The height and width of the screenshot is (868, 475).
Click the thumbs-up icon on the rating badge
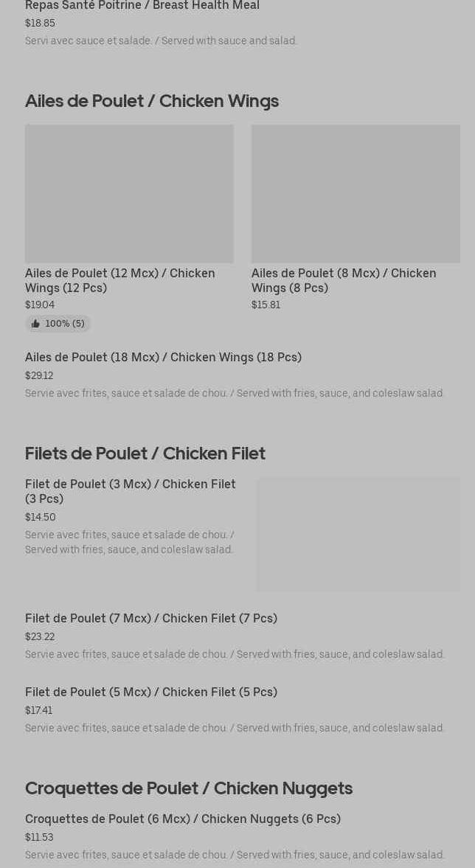tap(35, 324)
